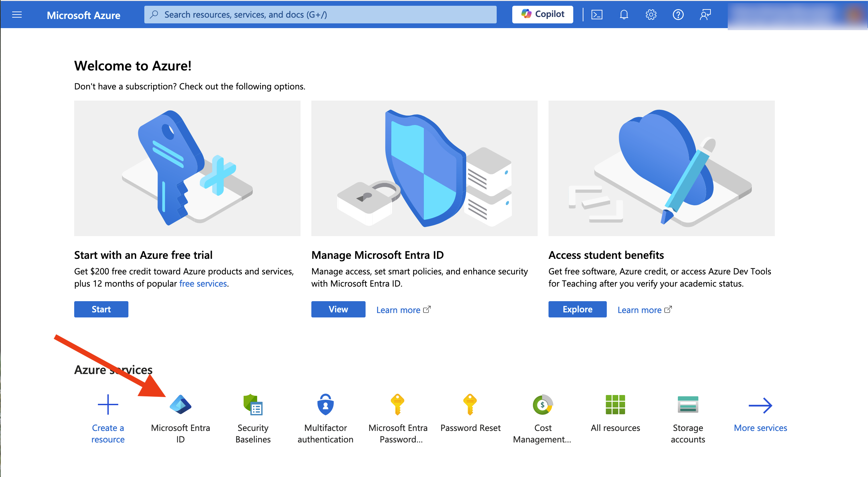The image size is (868, 477).
Task: Open Cost Management service
Action: click(543, 419)
